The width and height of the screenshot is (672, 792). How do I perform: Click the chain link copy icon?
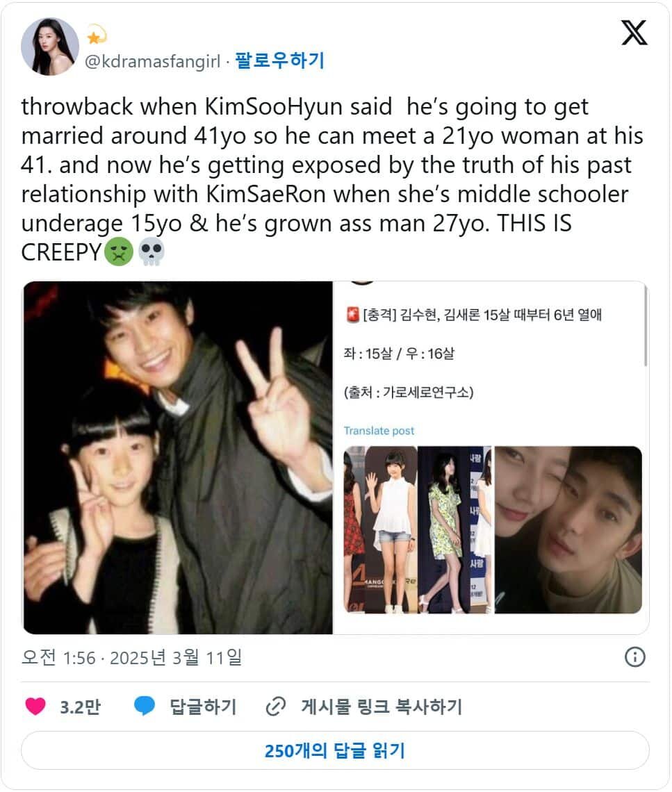pos(276,706)
